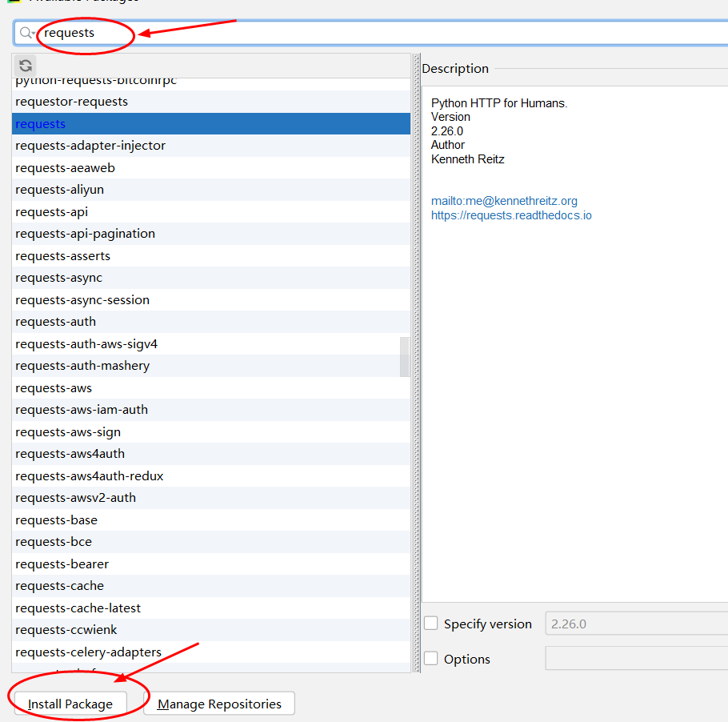Click the Python HTTP for Humans description

click(499, 103)
